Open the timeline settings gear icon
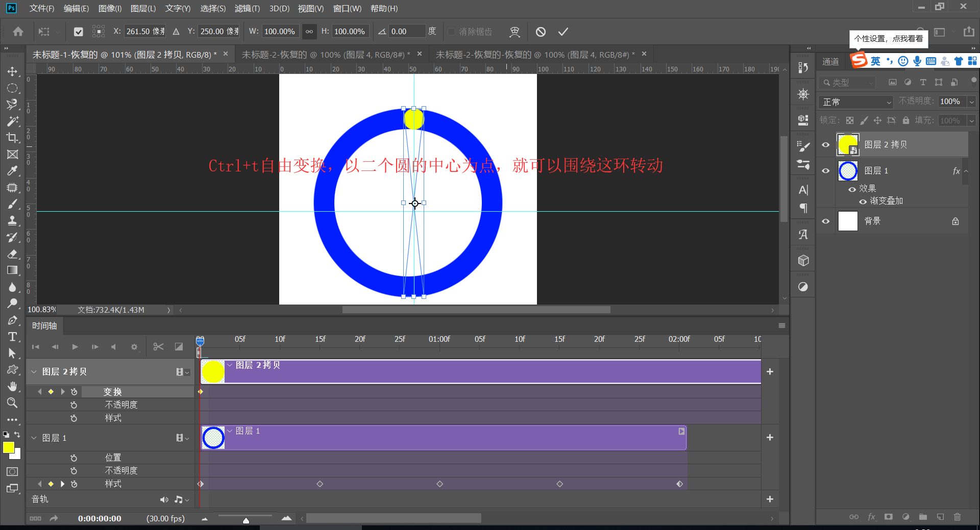The image size is (980, 530). pyautogui.click(x=134, y=346)
